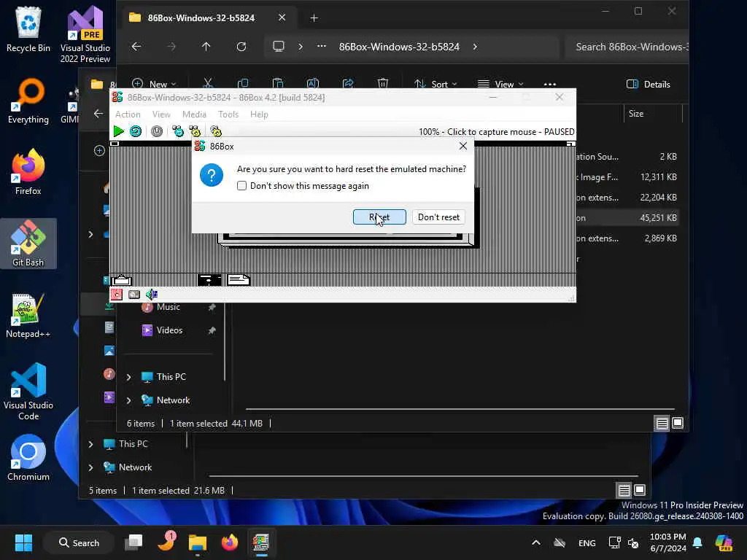Open the 86Box Help menu
Image resolution: width=747 pixels, height=560 pixels.
tap(259, 114)
